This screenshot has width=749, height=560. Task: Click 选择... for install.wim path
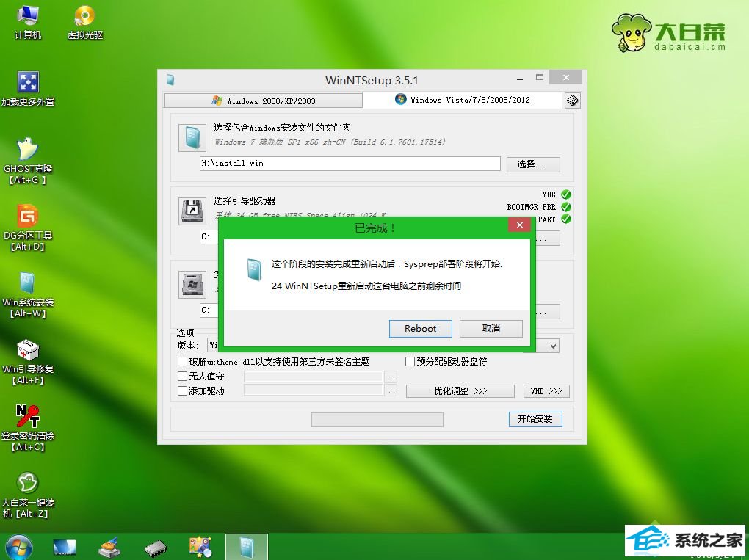(x=533, y=164)
